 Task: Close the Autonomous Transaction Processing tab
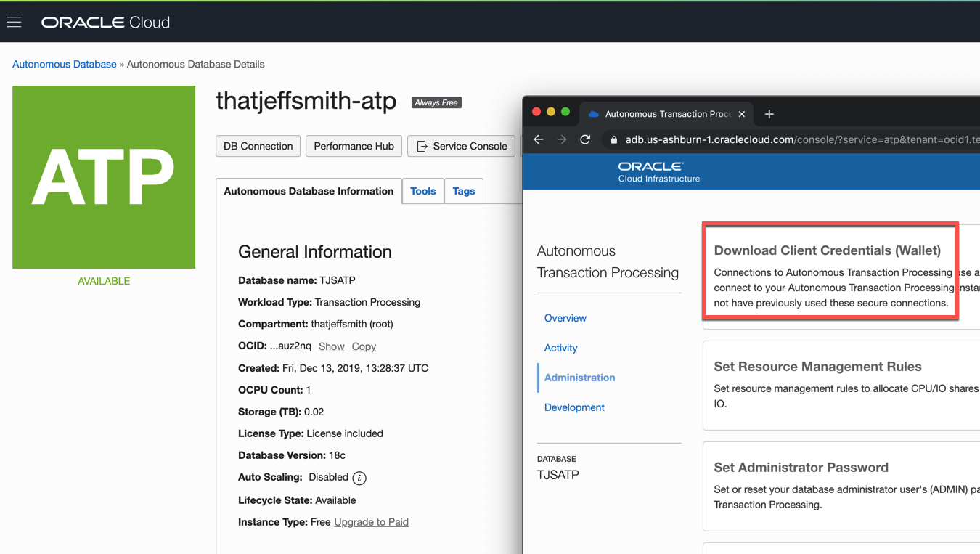[742, 114]
